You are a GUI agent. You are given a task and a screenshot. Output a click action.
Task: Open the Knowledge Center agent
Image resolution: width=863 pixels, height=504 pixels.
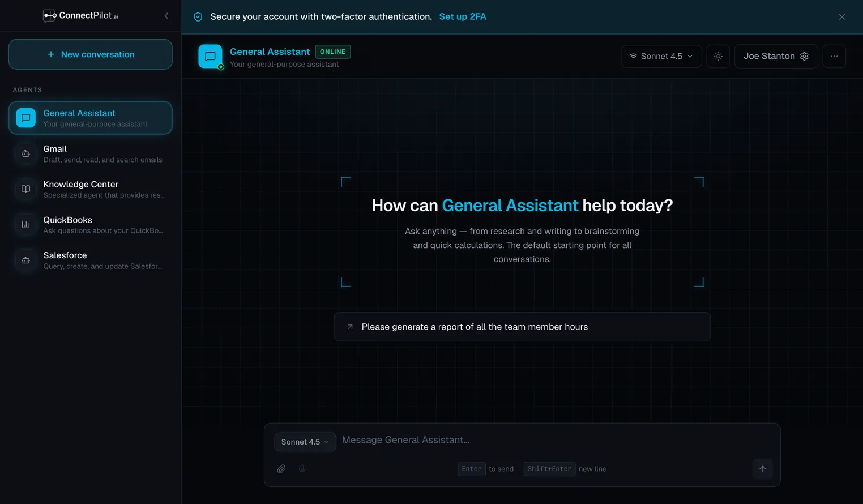tap(91, 189)
